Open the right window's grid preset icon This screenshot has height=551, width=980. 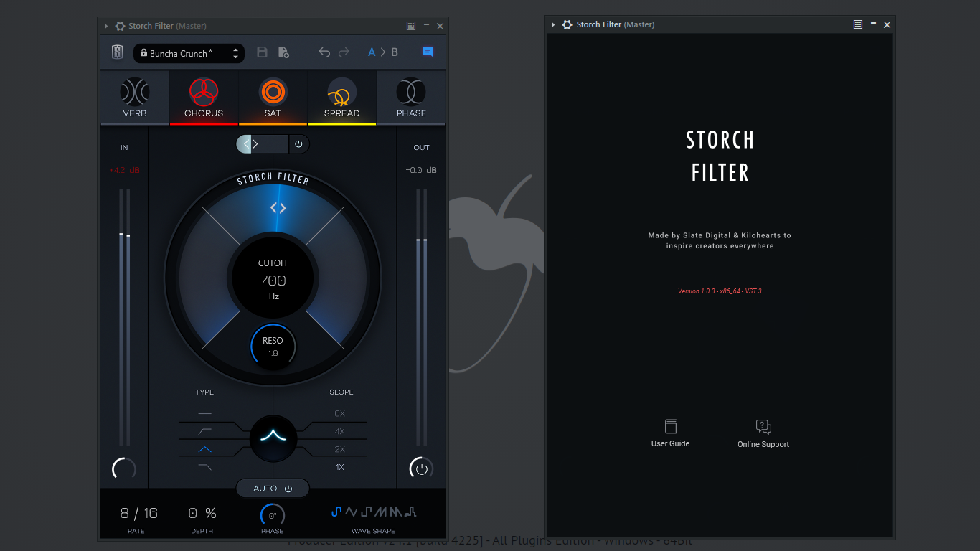pos(858,24)
